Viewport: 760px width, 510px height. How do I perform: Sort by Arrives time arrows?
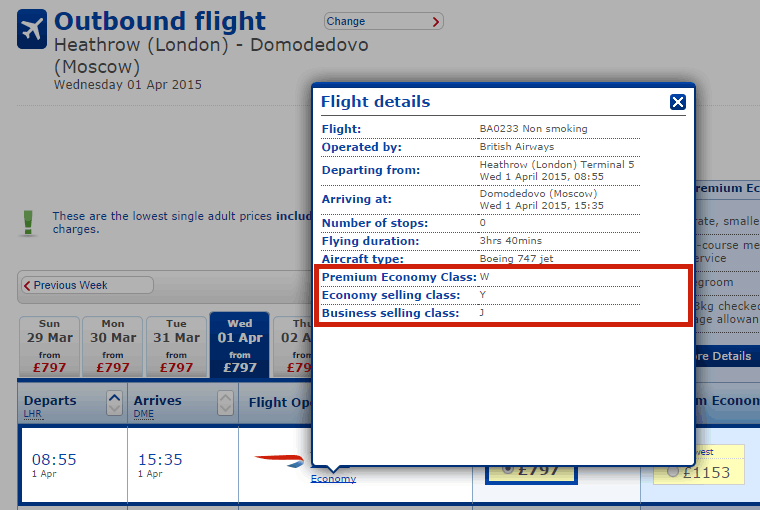click(x=225, y=403)
